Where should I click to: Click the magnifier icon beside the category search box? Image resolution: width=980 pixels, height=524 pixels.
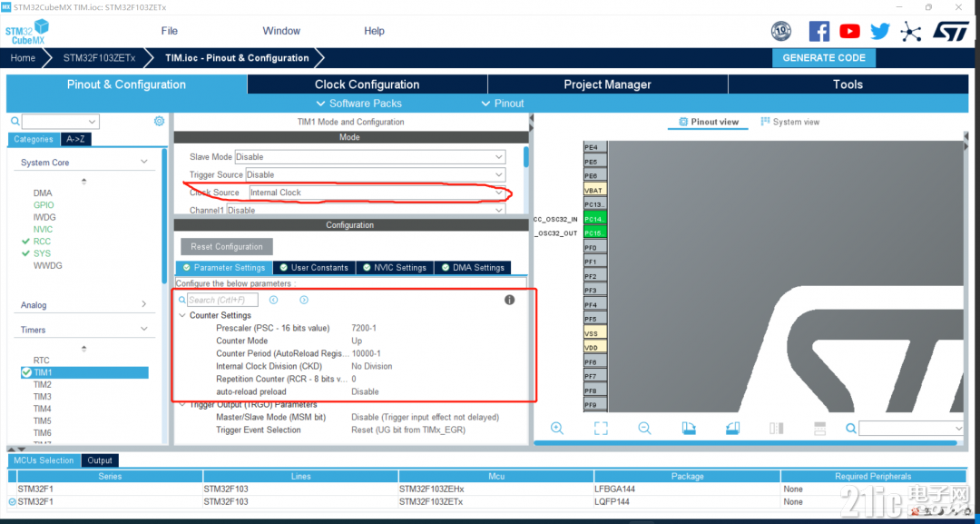pos(15,122)
